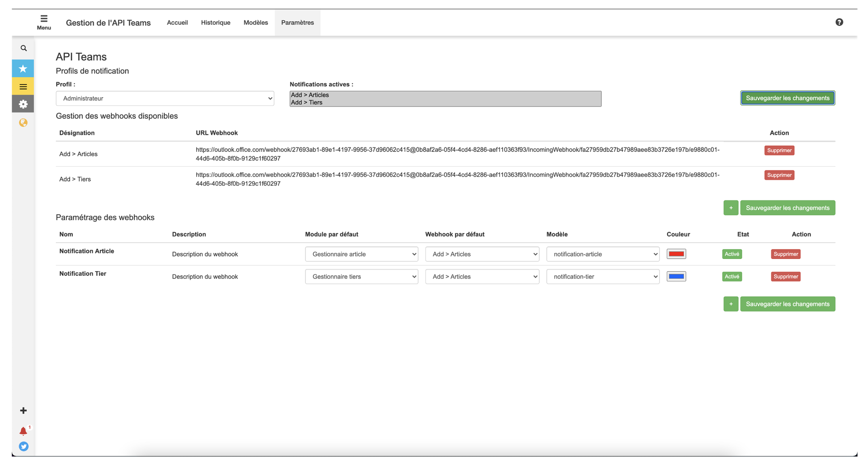Open the red notification bell

point(24,431)
